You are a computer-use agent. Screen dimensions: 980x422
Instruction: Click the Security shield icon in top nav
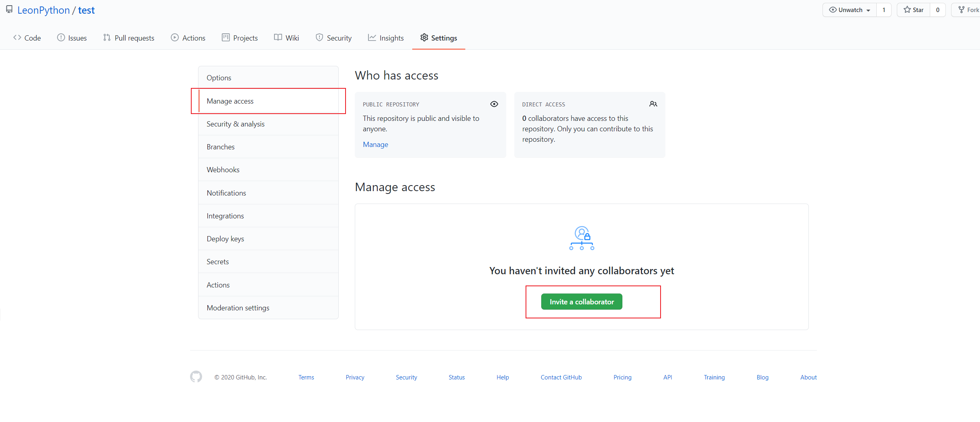[319, 38]
